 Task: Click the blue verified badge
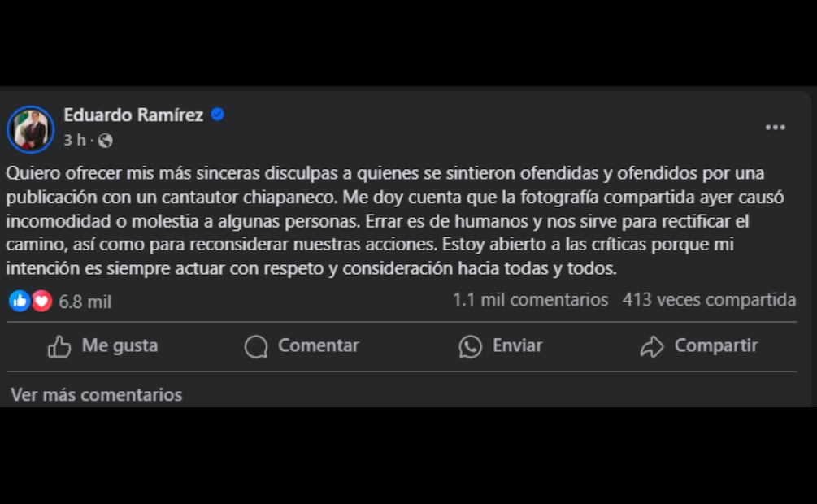point(218,115)
